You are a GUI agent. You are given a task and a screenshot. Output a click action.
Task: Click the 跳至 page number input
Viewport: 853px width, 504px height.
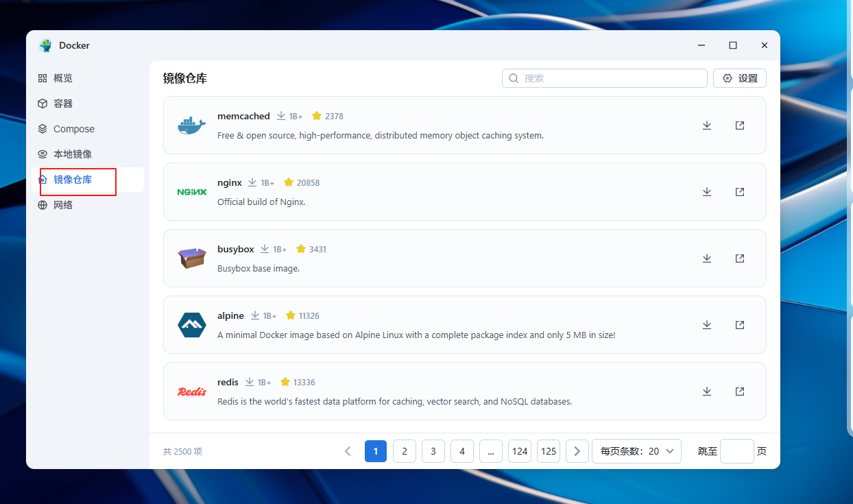point(737,451)
